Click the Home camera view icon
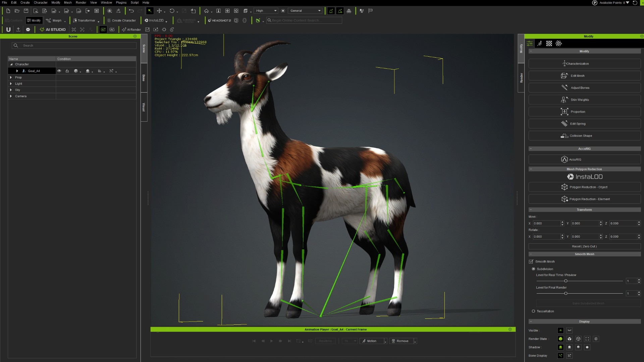This screenshot has width=644, height=362. click(x=206, y=11)
